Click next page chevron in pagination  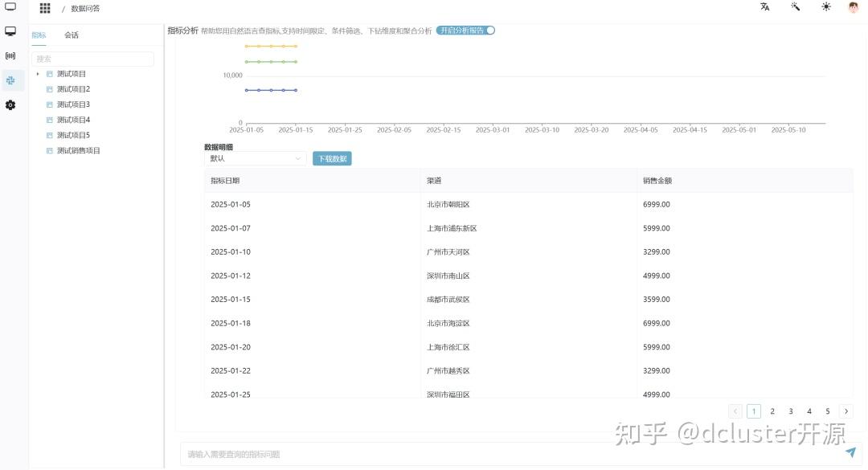pos(845,411)
